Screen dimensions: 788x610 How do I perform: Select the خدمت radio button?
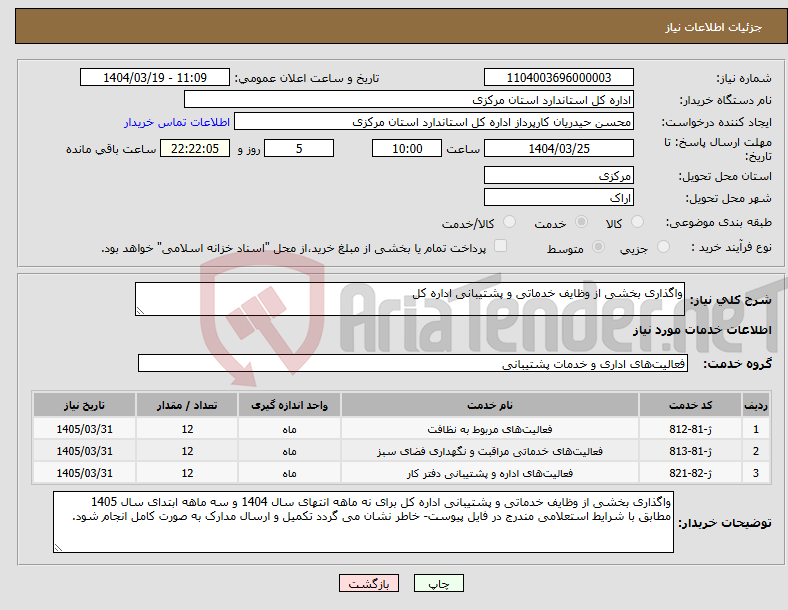[581, 222]
